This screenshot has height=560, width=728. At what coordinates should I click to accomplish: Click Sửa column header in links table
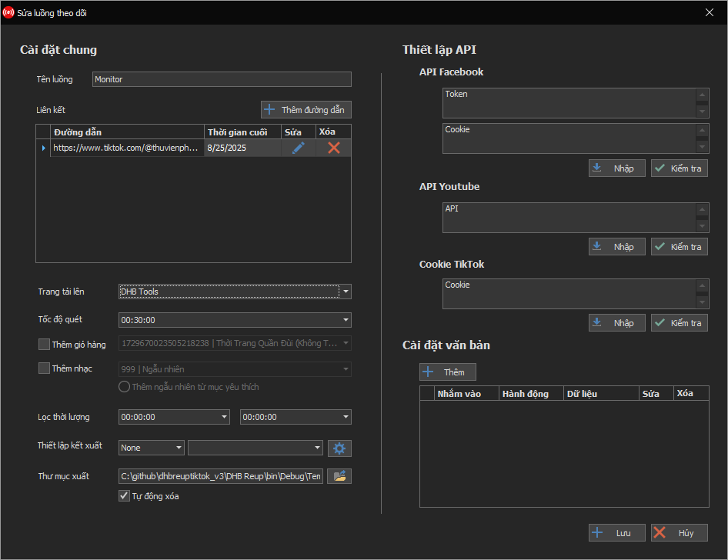299,132
